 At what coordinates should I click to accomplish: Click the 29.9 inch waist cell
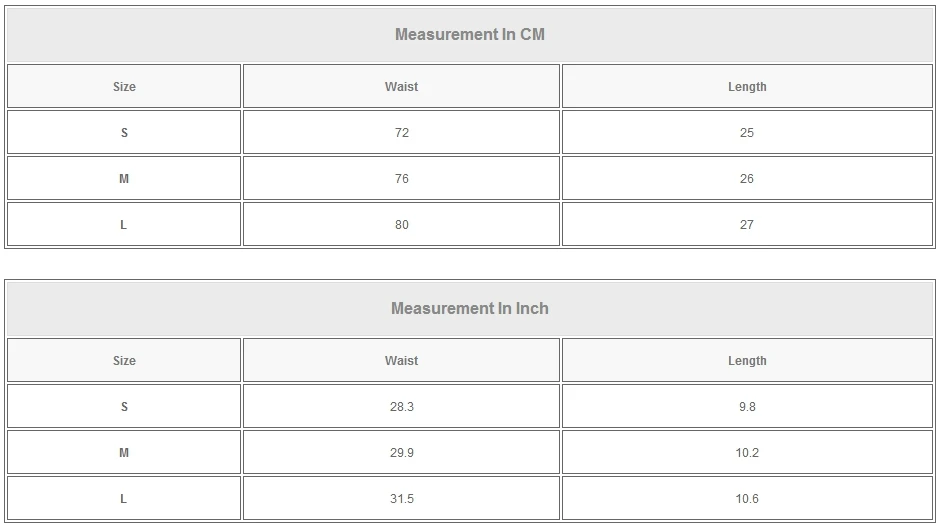(x=401, y=453)
